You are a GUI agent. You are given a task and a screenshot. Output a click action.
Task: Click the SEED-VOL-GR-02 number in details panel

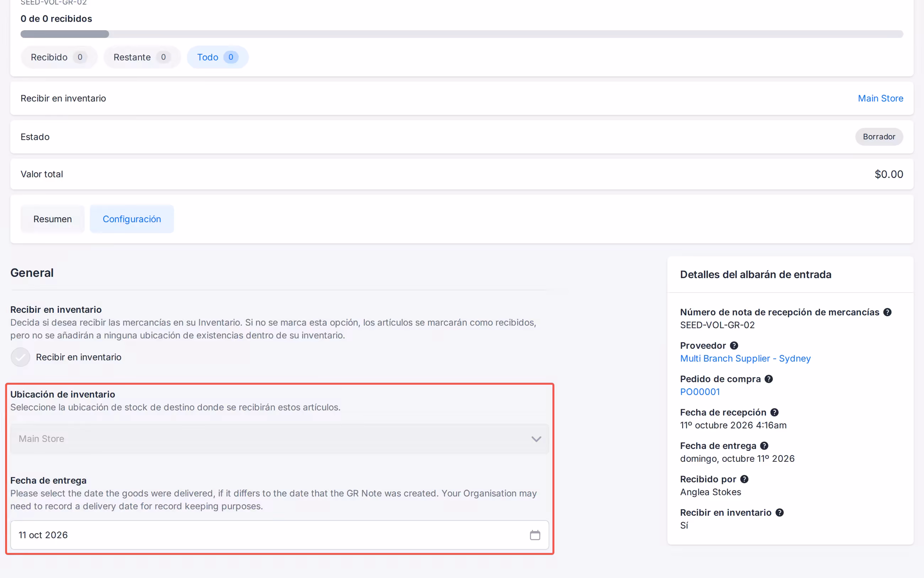pyautogui.click(x=717, y=325)
